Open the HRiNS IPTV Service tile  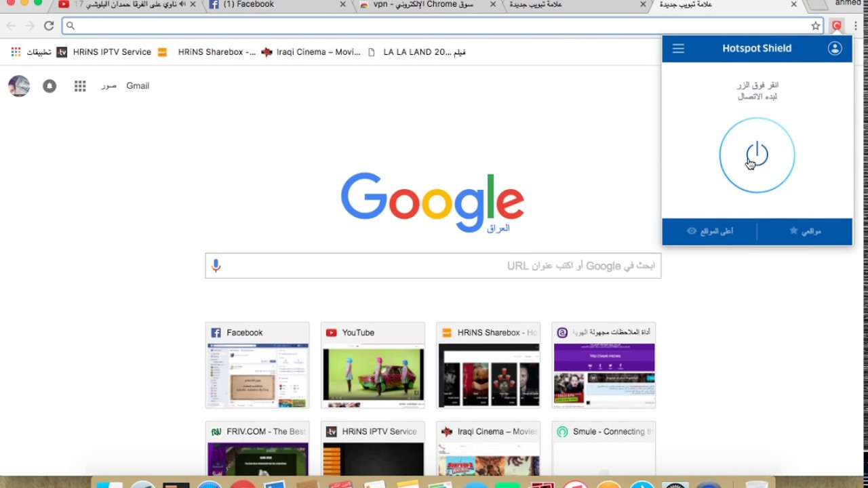[x=373, y=449]
